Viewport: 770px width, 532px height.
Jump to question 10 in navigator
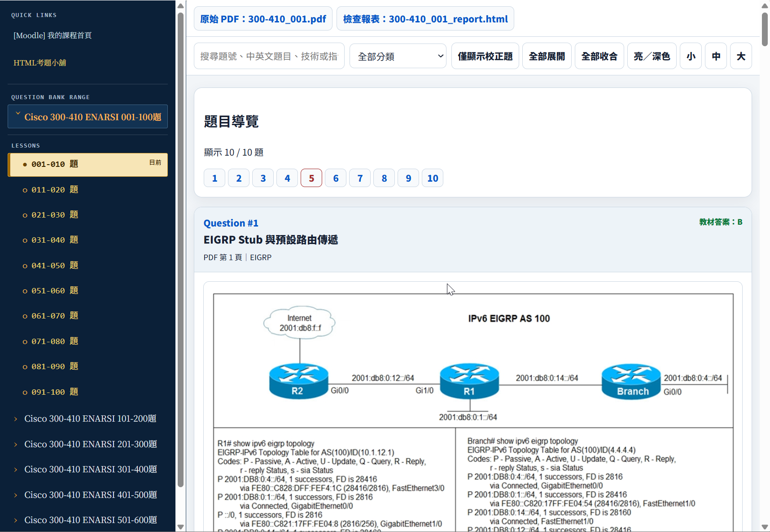(x=433, y=178)
